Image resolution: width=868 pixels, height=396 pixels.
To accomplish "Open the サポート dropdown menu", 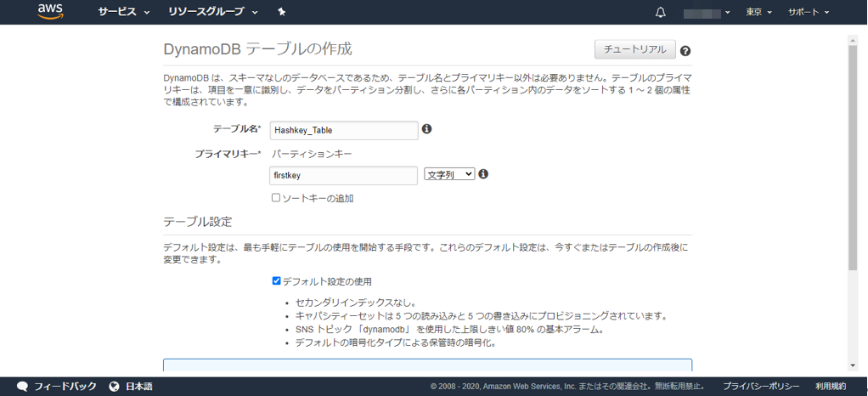I will coord(809,12).
